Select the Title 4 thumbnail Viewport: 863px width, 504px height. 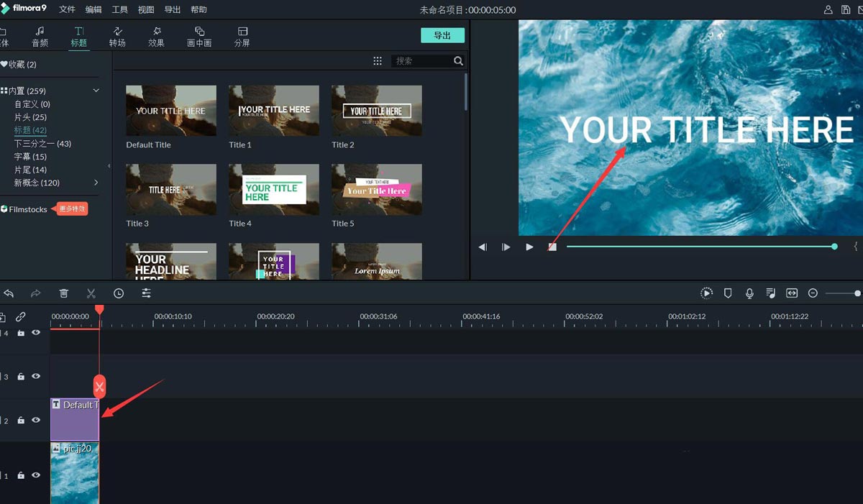(274, 189)
